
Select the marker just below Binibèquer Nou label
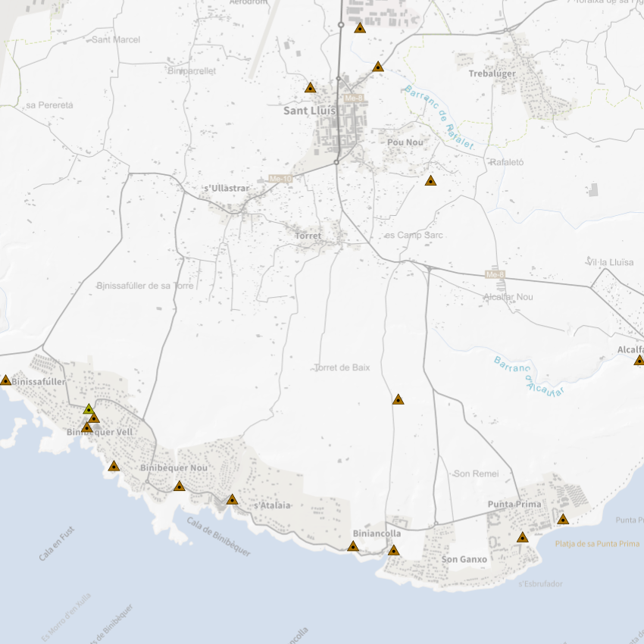point(179,486)
